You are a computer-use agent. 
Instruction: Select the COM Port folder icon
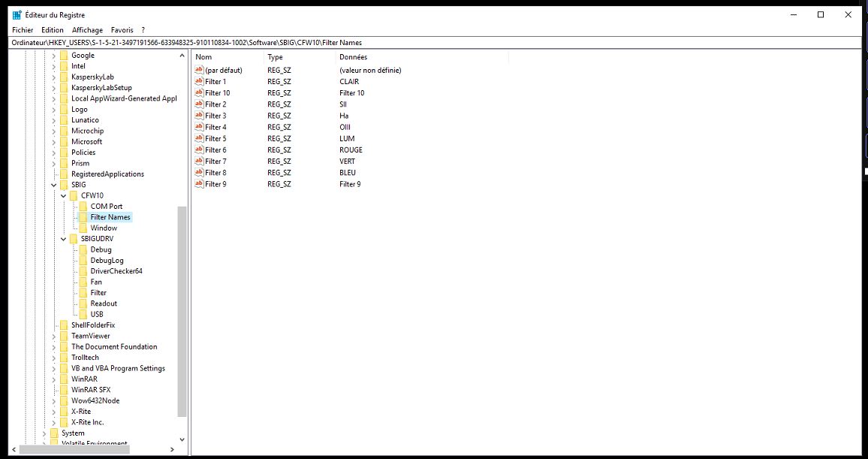click(x=83, y=206)
